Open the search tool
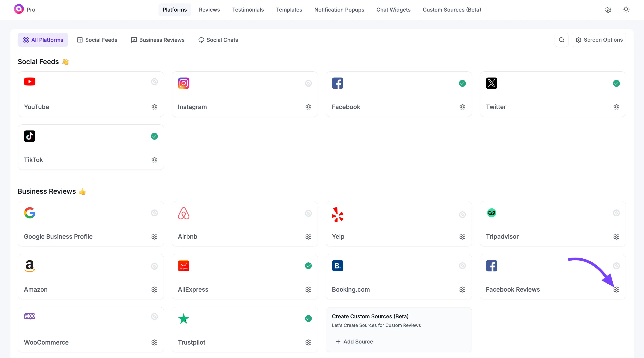644x358 pixels. [562, 40]
